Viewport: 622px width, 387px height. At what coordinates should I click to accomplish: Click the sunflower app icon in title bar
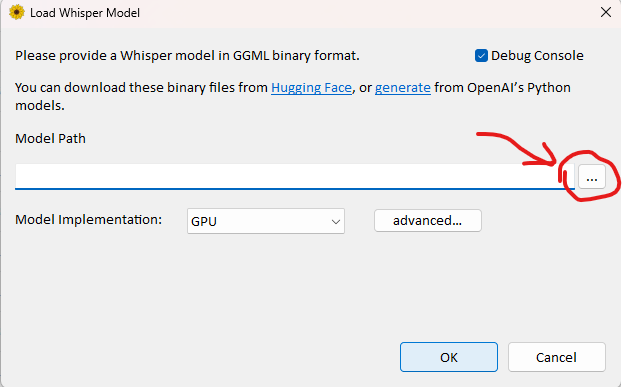[x=17, y=12]
